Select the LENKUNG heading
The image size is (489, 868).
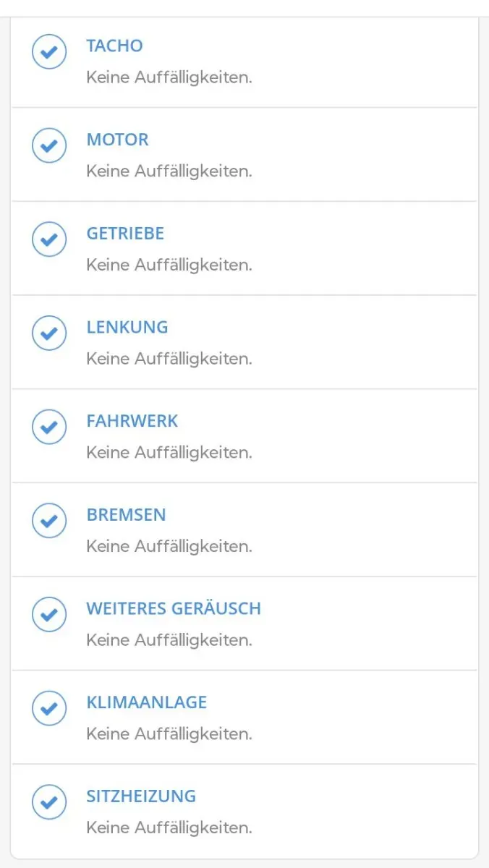coord(127,327)
